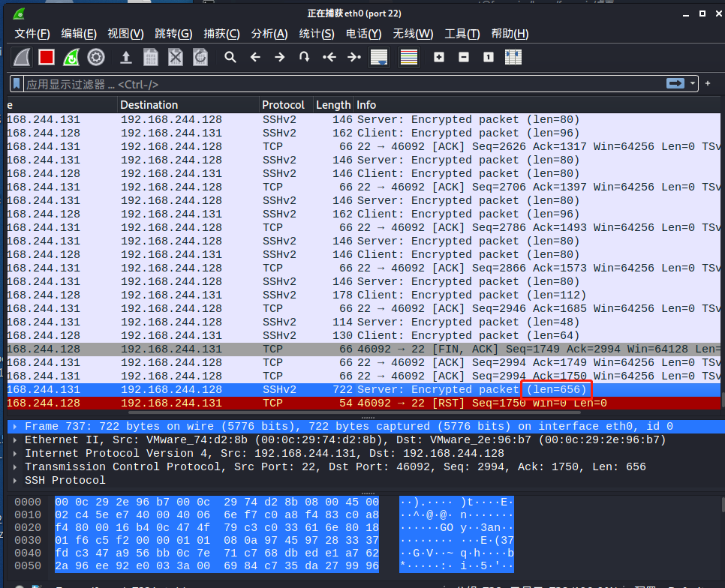Expand the SSH Protocol tree item
This screenshot has width=725, height=588.
[17, 481]
